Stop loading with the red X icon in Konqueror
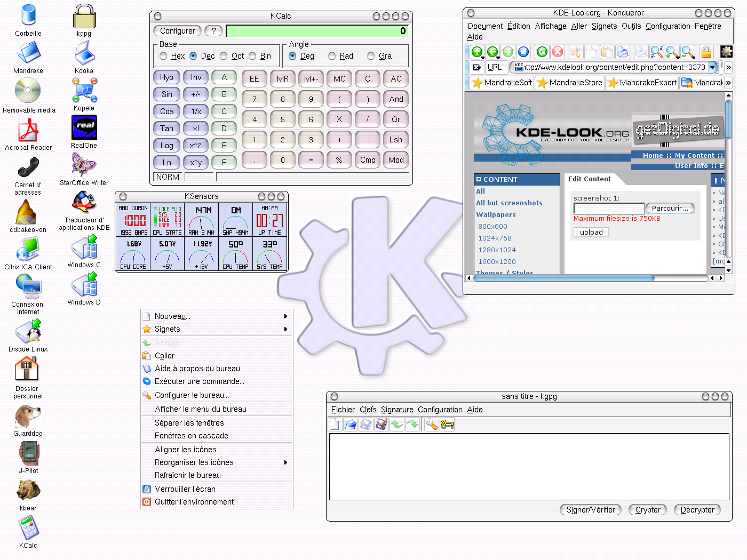 click(x=558, y=52)
